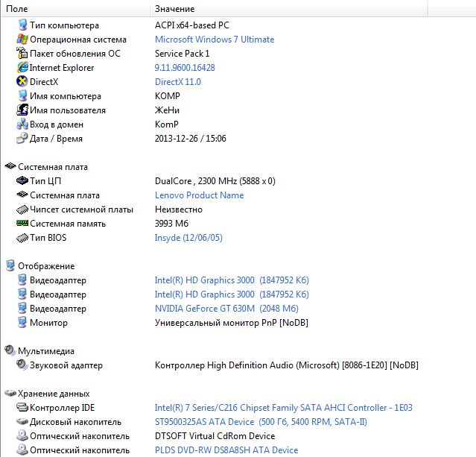Click the DTSOFT row optical disc icon

22,435
